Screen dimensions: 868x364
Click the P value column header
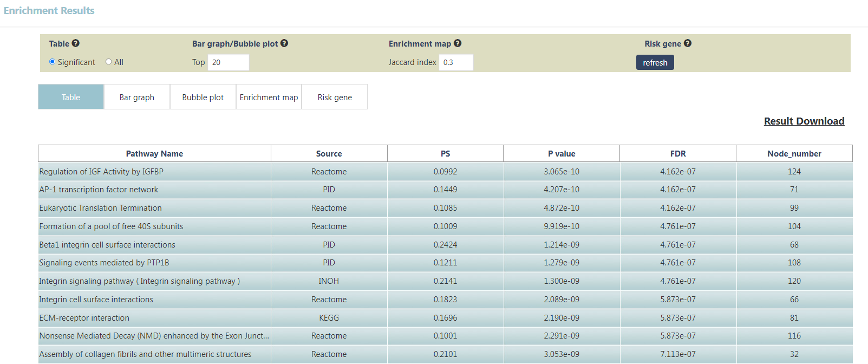tap(562, 153)
